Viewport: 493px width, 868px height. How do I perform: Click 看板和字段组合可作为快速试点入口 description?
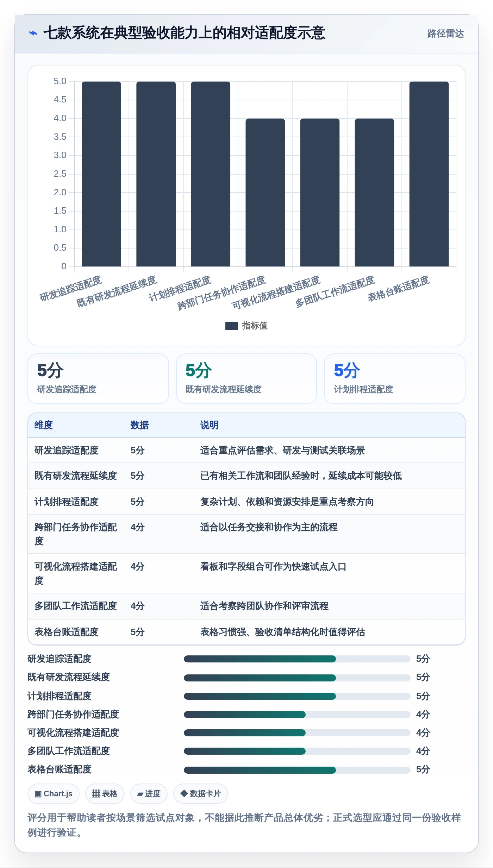(273, 567)
